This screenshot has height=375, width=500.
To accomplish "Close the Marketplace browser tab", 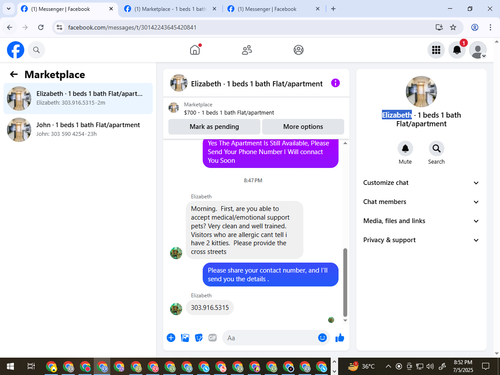I will click(x=214, y=9).
